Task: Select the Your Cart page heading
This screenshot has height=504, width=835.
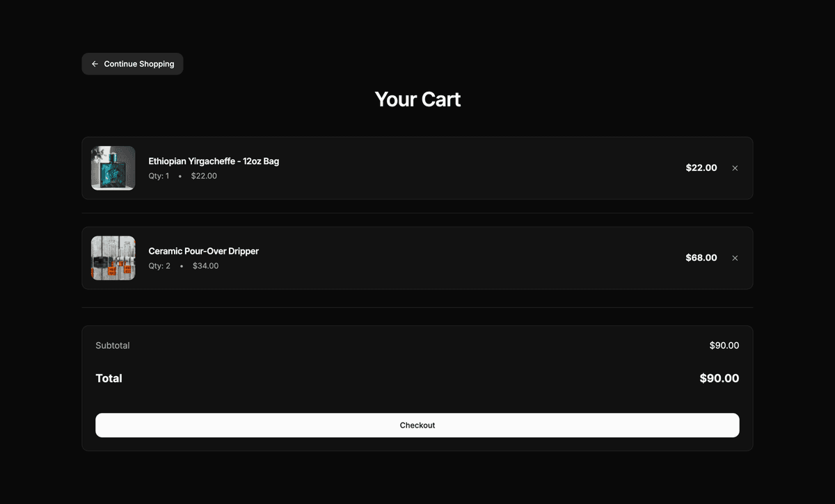Action: coord(417,99)
